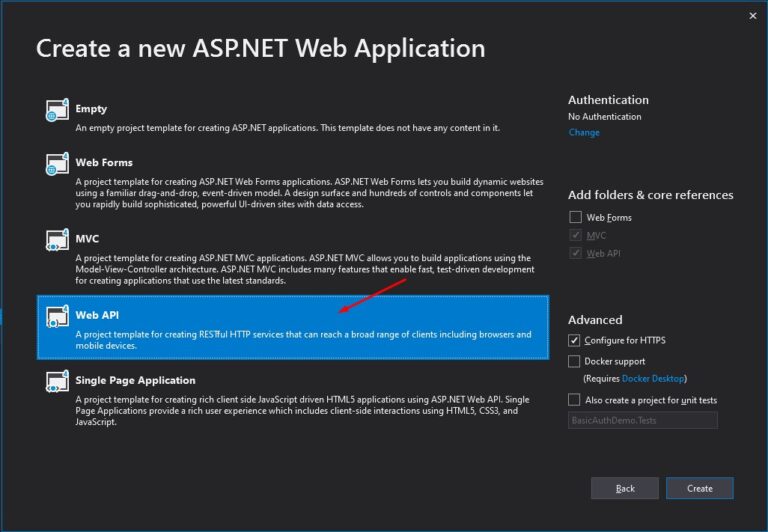
Task: Click the Change authentication link
Action: point(584,133)
